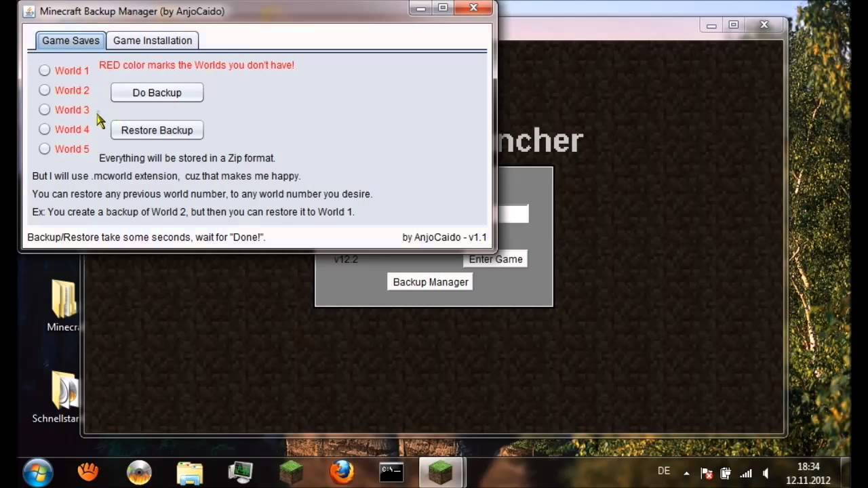
Task: Click the 'by AnjoCaido - v1.1' label
Action: coord(444,237)
